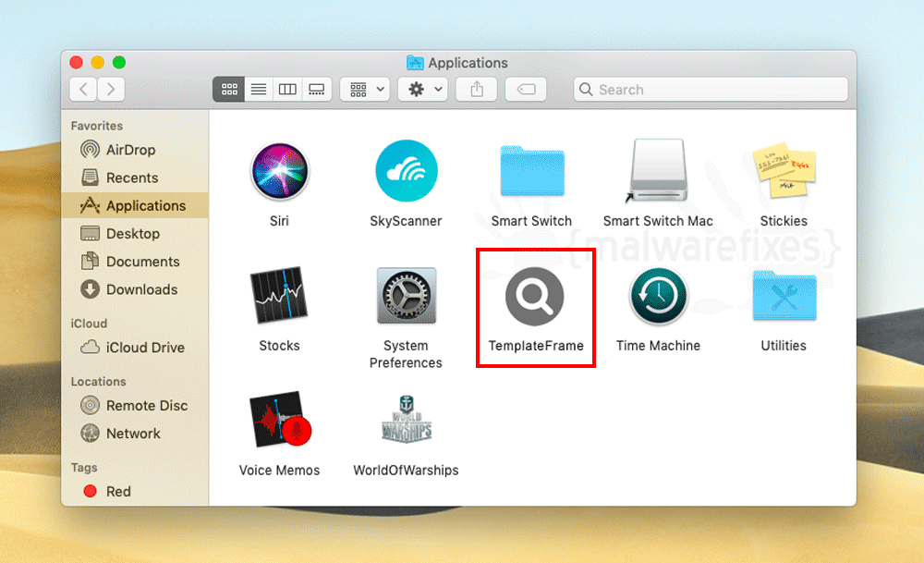Select Remote Disc under Locations
924x563 pixels.
pos(135,406)
